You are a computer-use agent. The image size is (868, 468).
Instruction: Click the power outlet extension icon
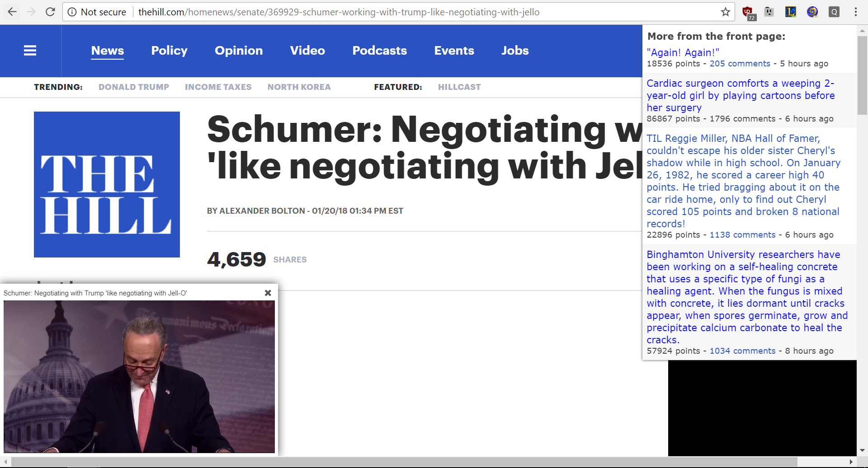[x=769, y=12]
